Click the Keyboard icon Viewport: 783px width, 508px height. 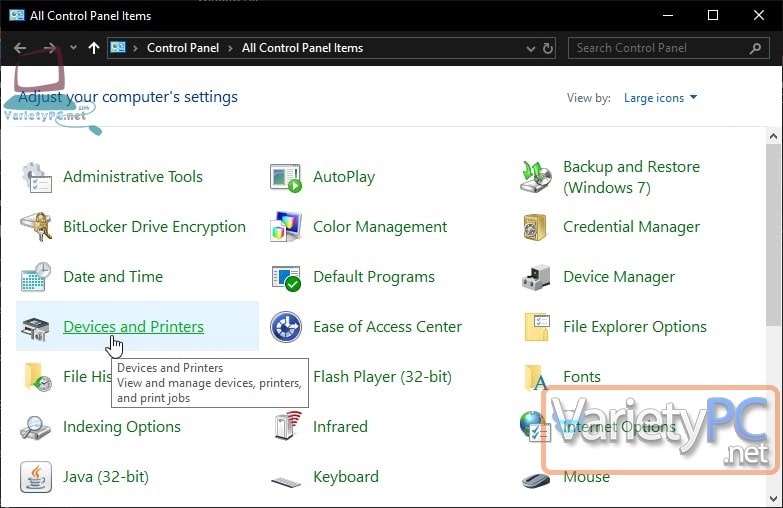click(x=286, y=482)
